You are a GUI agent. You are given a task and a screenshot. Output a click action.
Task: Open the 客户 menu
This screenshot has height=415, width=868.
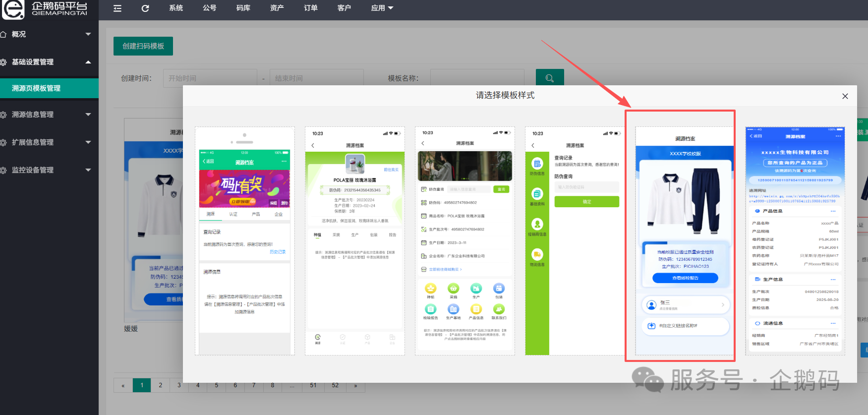coord(344,8)
